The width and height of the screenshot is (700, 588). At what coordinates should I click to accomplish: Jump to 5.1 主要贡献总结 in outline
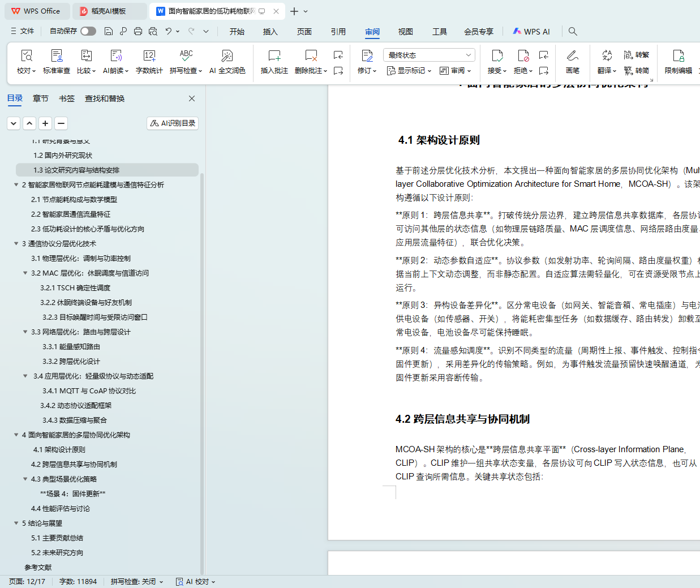point(57,538)
